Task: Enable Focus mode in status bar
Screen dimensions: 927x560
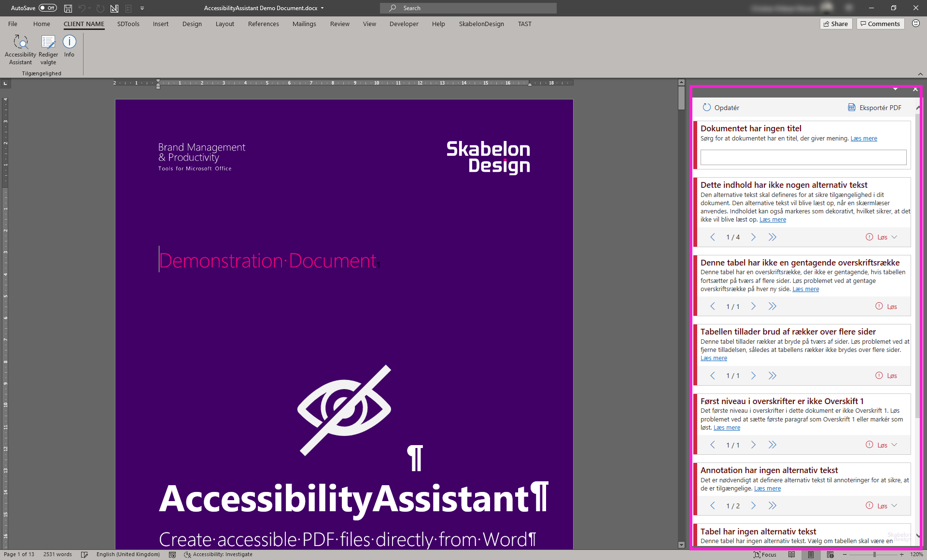Action: click(765, 555)
